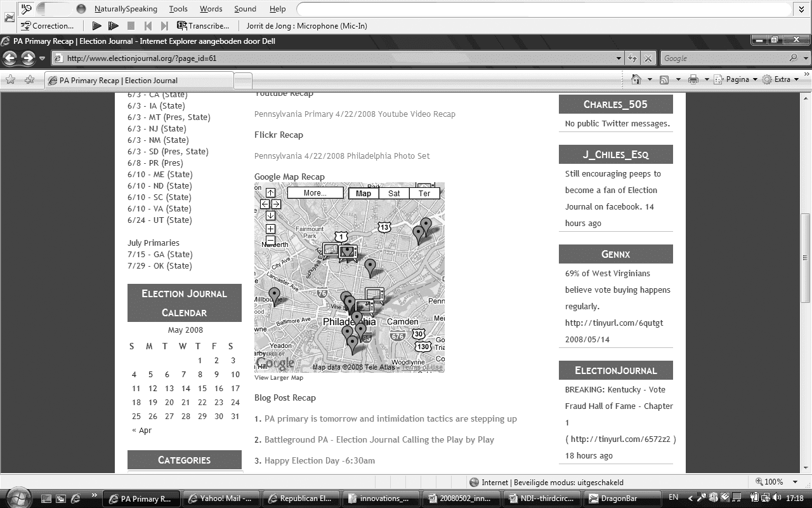The height and width of the screenshot is (508, 812).
Task: Open the View Larger Map link
Action: pos(278,377)
